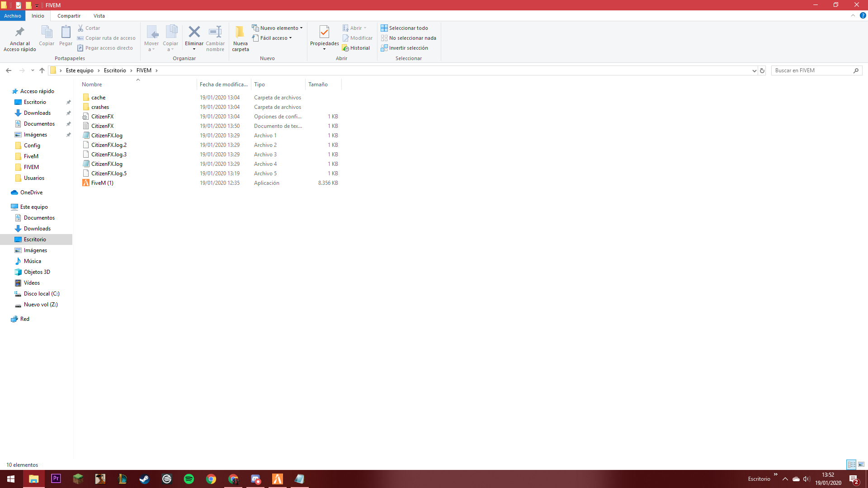Sort by the Fecha de modificación column header
Image resolution: width=868 pixels, height=488 pixels.
[x=224, y=84]
